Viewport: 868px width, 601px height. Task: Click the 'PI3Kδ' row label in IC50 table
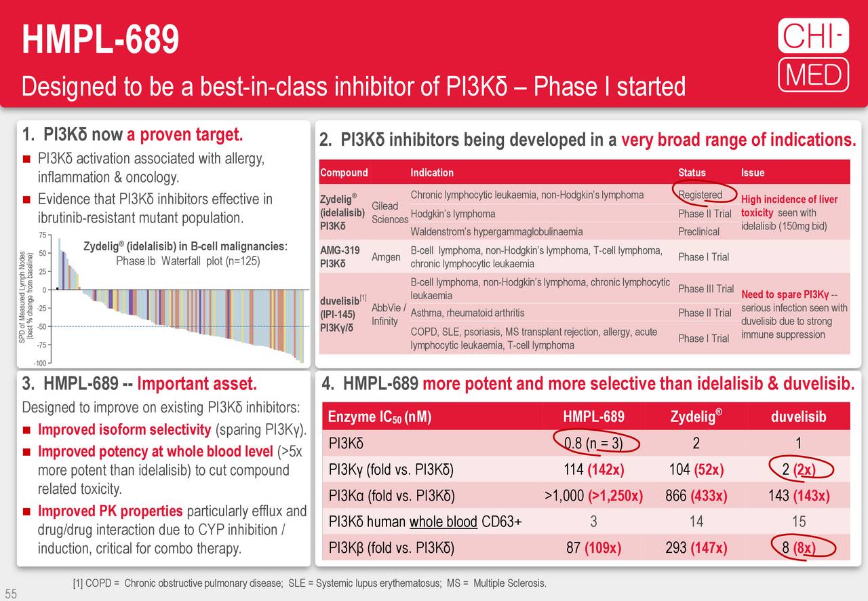(x=346, y=444)
